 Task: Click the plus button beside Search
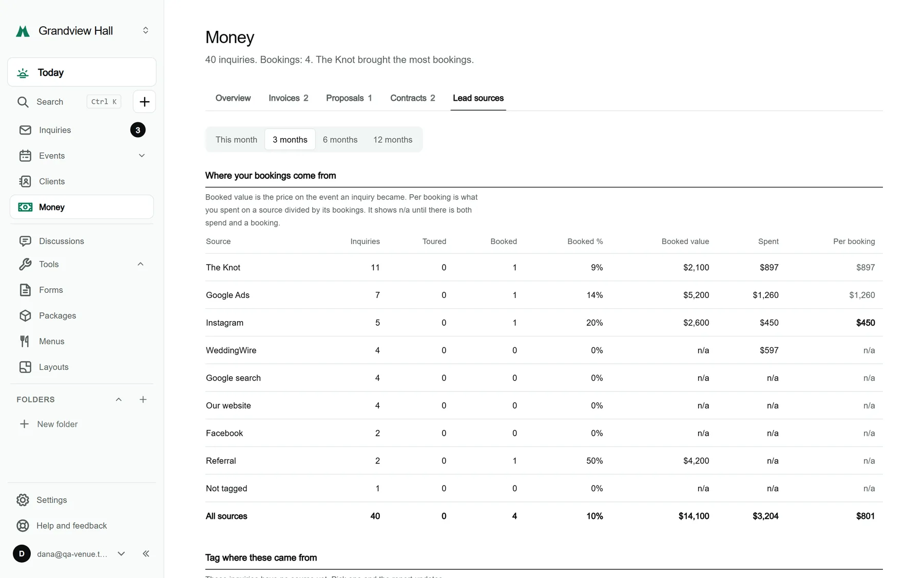coord(144,102)
